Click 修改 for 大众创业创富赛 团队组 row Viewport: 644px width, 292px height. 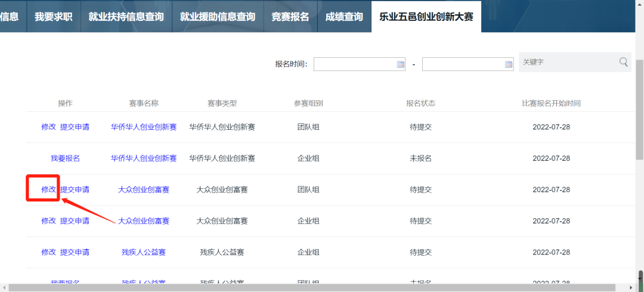(48, 190)
